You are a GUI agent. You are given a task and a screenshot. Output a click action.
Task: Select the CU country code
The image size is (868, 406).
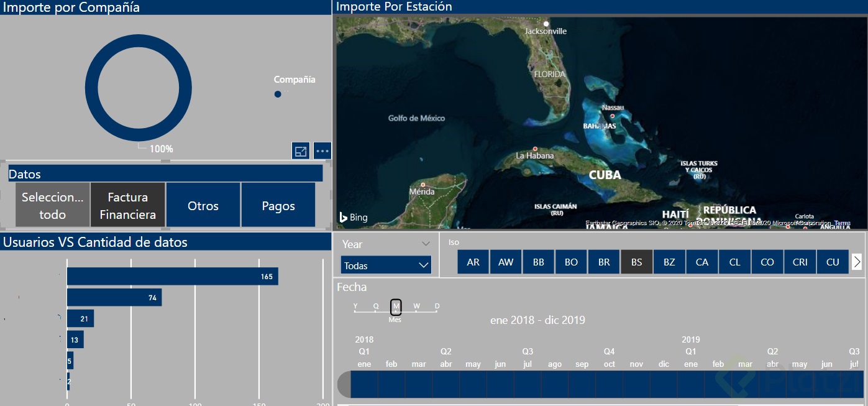coord(833,262)
